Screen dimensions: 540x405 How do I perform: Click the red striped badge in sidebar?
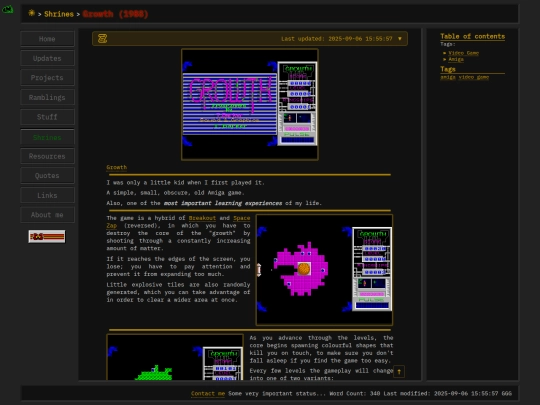pos(47,237)
